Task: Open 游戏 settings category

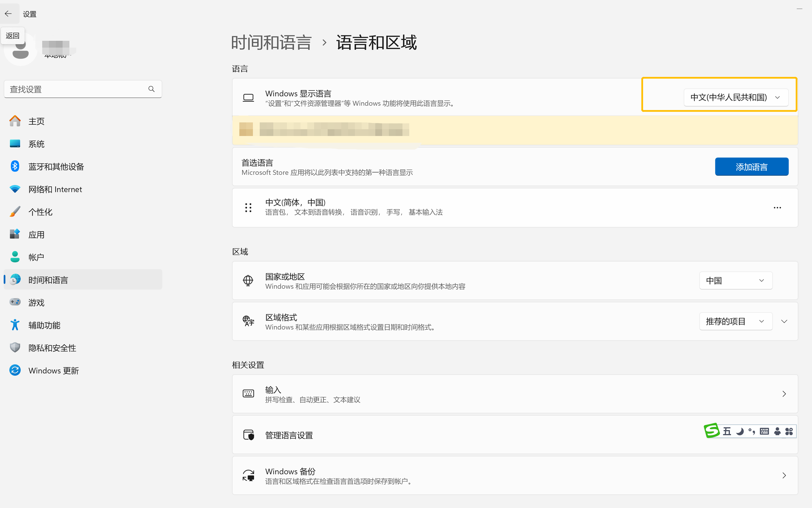Action: tap(83, 302)
